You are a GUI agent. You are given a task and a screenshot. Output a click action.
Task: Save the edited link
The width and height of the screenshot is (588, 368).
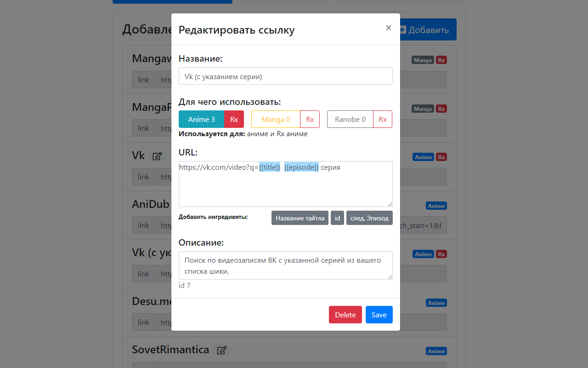click(x=379, y=315)
